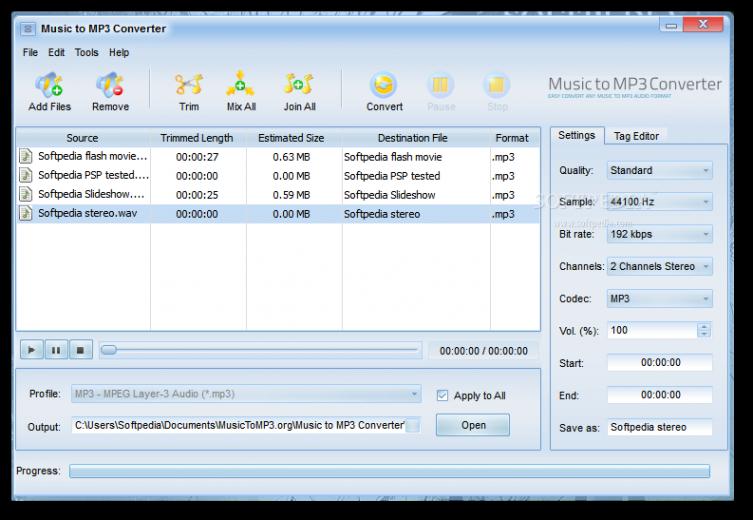Screen dimensions: 753x520
Task: Expand the Codec dropdown
Action: tap(659, 299)
